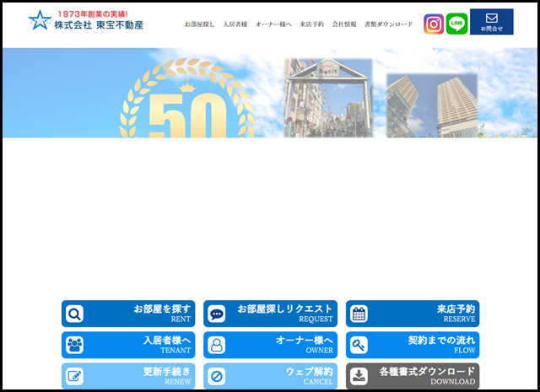Click the calendar icon on RESERVE
The width and height of the screenshot is (540, 392).
(x=359, y=314)
